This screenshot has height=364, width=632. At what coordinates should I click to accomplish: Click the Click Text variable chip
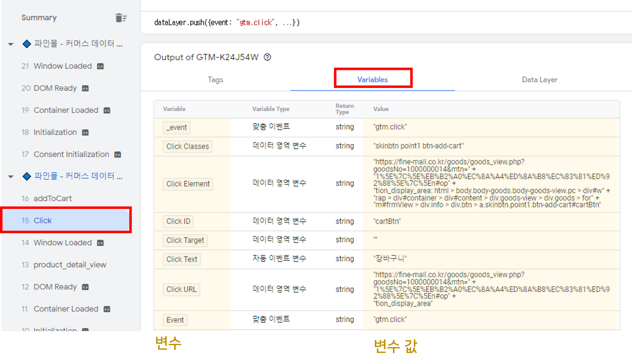tap(182, 259)
